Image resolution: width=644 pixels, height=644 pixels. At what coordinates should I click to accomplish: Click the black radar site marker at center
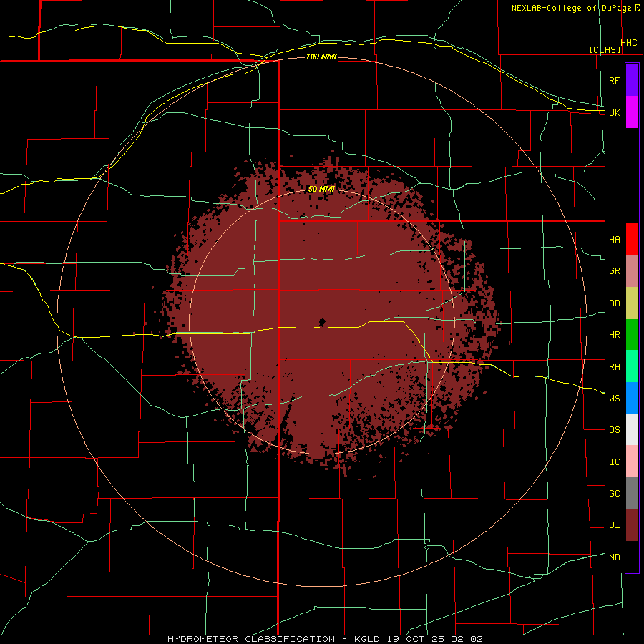click(322, 323)
